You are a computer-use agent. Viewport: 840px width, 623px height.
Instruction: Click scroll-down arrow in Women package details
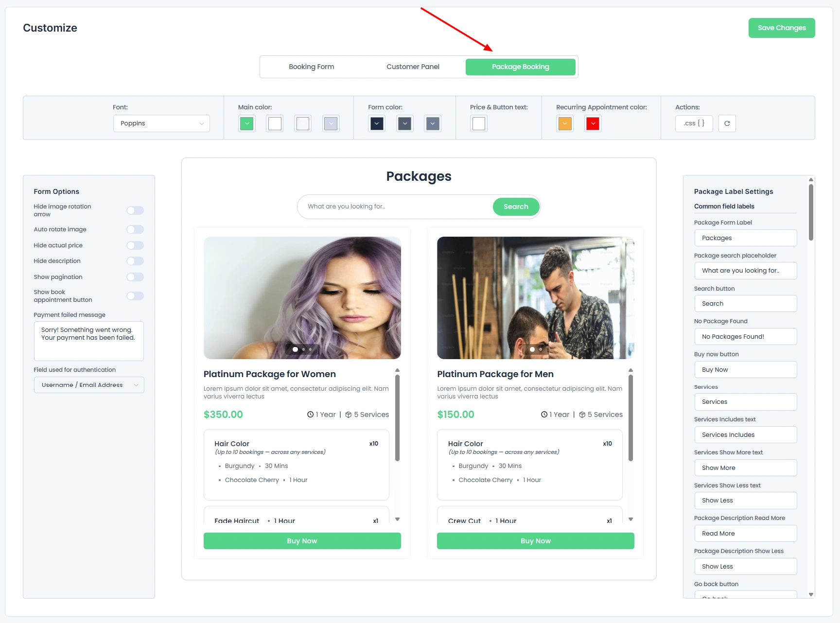click(397, 519)
